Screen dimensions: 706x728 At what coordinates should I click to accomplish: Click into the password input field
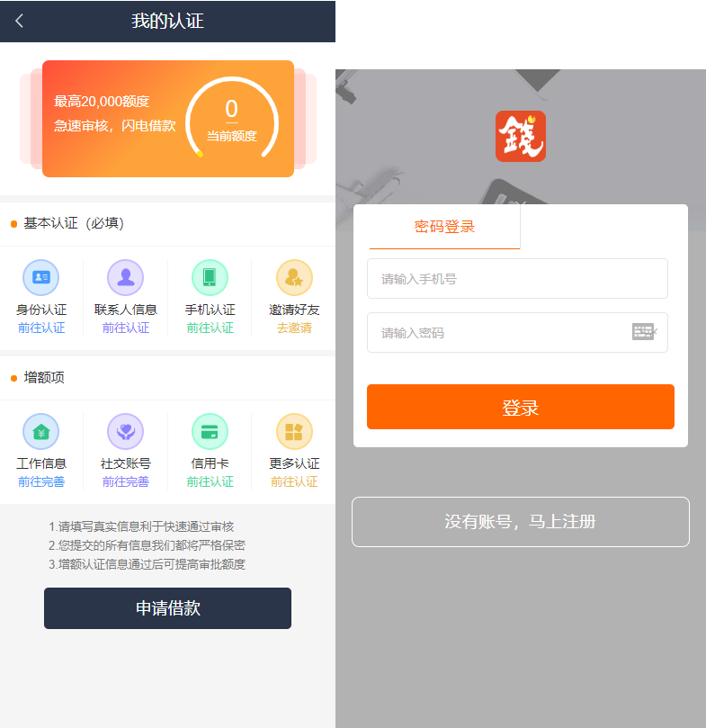coord(499,333)
